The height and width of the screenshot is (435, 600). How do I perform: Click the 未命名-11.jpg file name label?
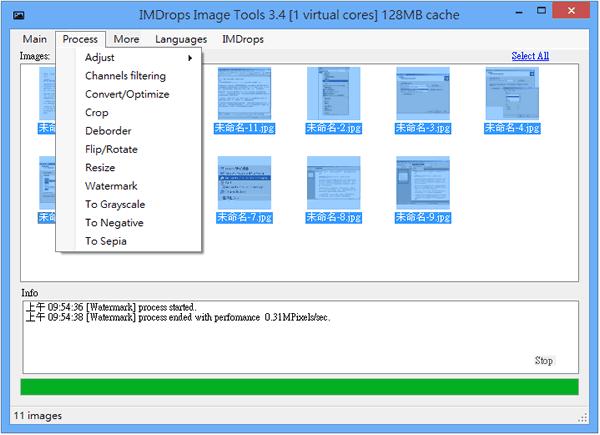[x=244, y=128]
